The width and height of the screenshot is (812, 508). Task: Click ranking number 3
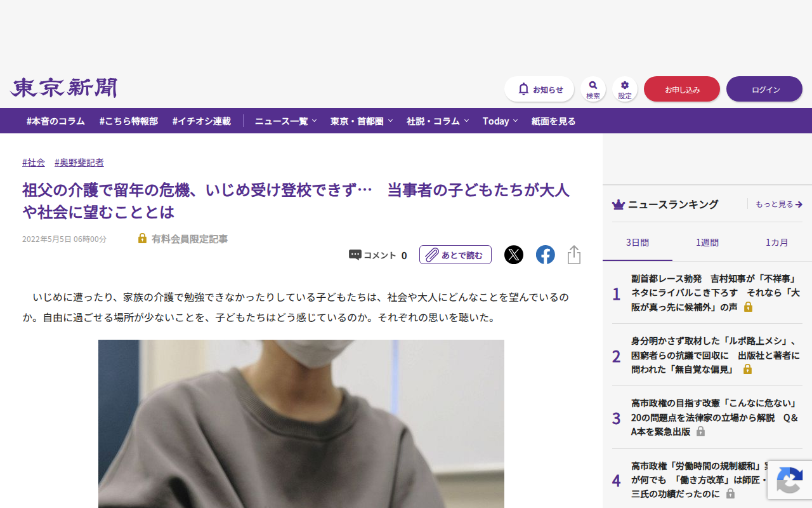(616, 418)
